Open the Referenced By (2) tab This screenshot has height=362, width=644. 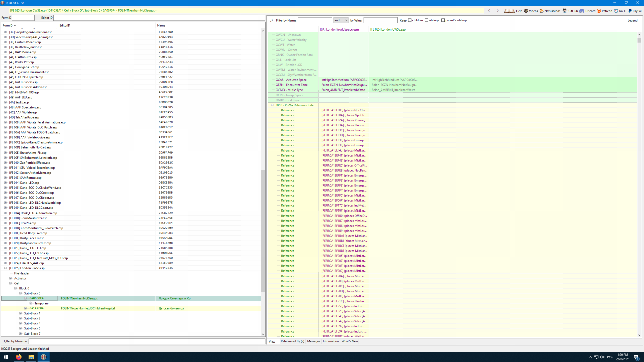click(292, 341)
